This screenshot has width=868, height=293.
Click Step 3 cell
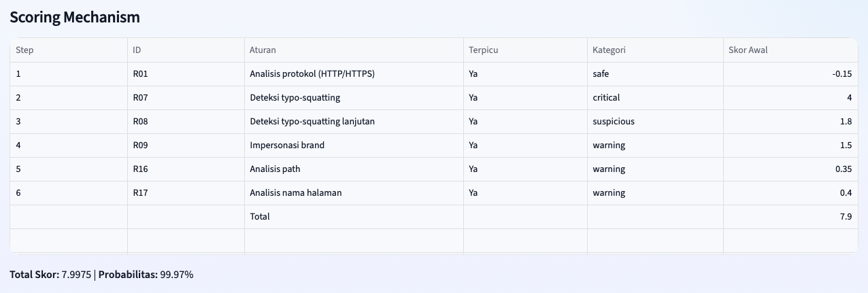[x=69, y=122]
